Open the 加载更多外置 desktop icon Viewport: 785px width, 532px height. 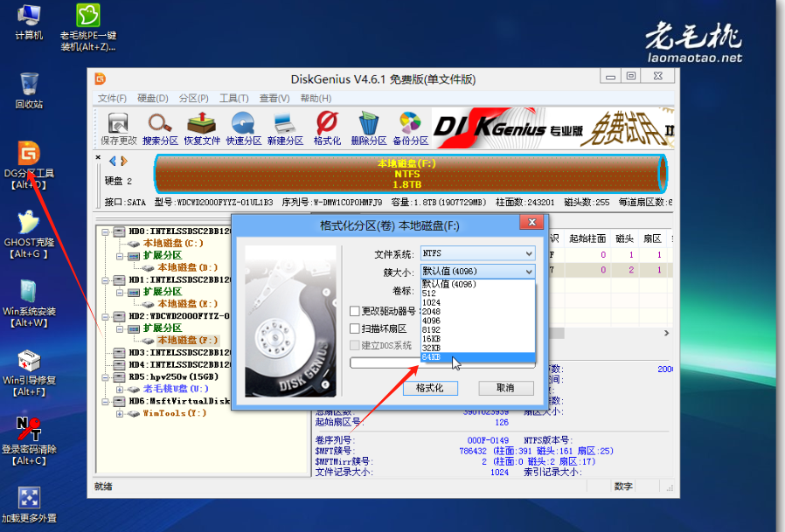coord(29,506)
